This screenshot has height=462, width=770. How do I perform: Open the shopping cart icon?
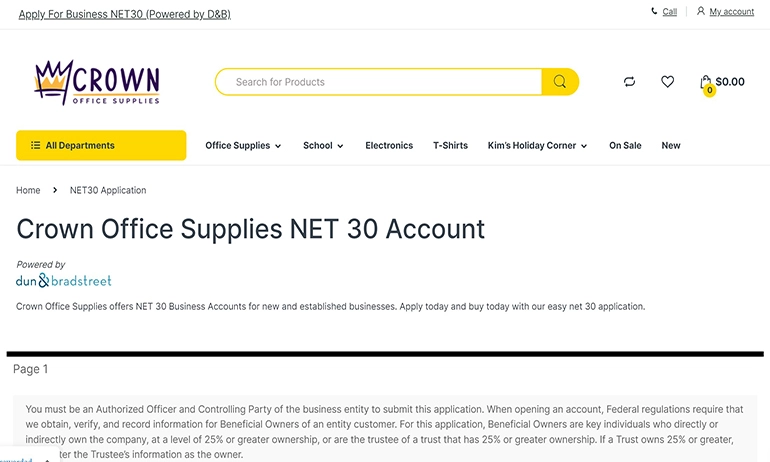coord(706,82)
